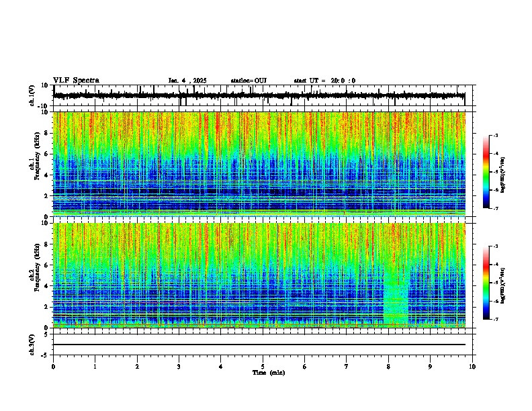This screenshot has height=411, width=532.
Task: Click the 'VLF Spectra' plot title
Action: tap(76, 81)
